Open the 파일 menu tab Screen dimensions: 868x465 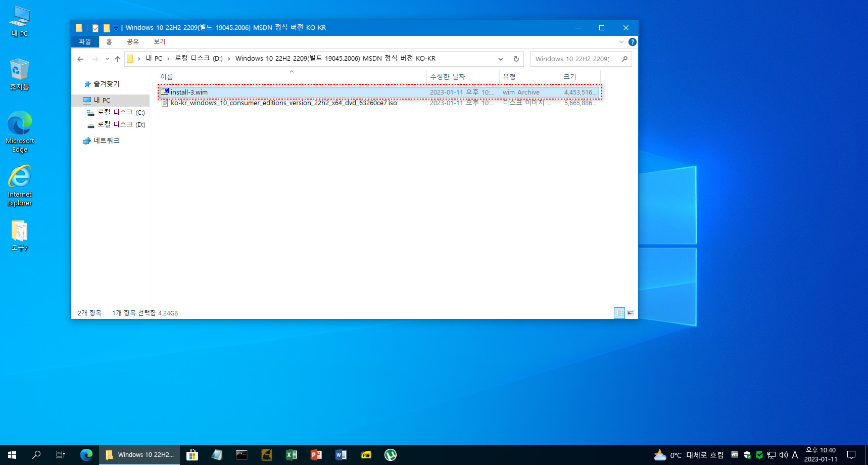85,42
